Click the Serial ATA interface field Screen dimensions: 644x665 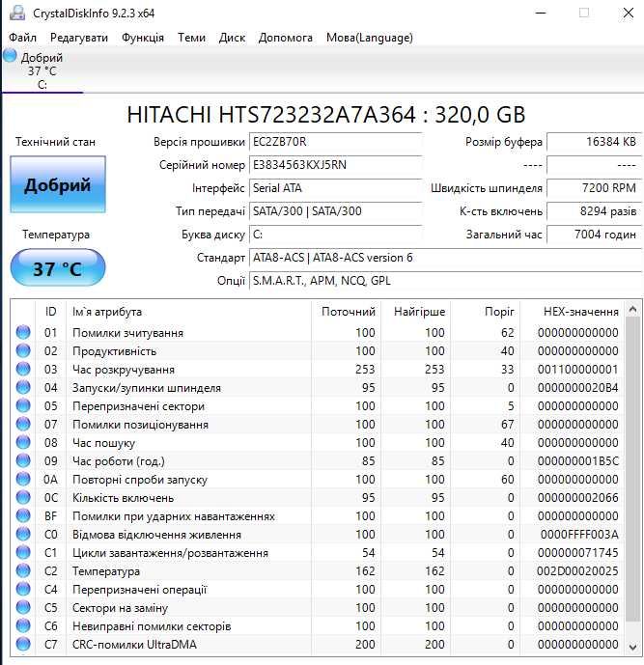(x=336, y=188)
